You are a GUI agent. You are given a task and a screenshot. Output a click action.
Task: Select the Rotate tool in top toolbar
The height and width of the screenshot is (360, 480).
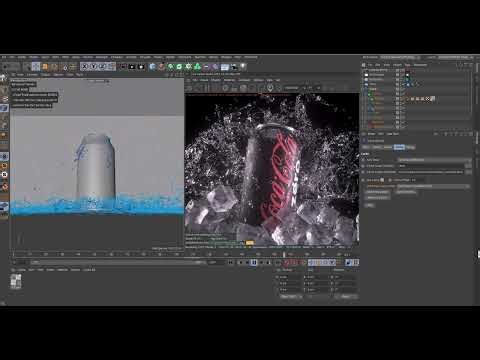point(54,67)
